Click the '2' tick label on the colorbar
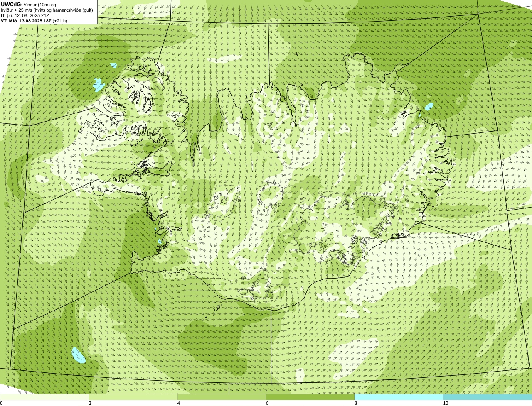532x406 pixels. click(90, 403)
